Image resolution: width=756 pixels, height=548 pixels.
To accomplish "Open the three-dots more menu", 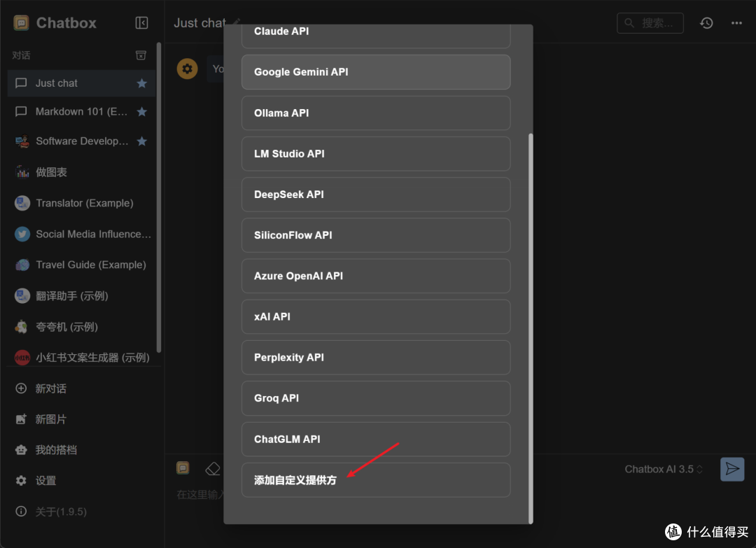I will click(736, 22).
